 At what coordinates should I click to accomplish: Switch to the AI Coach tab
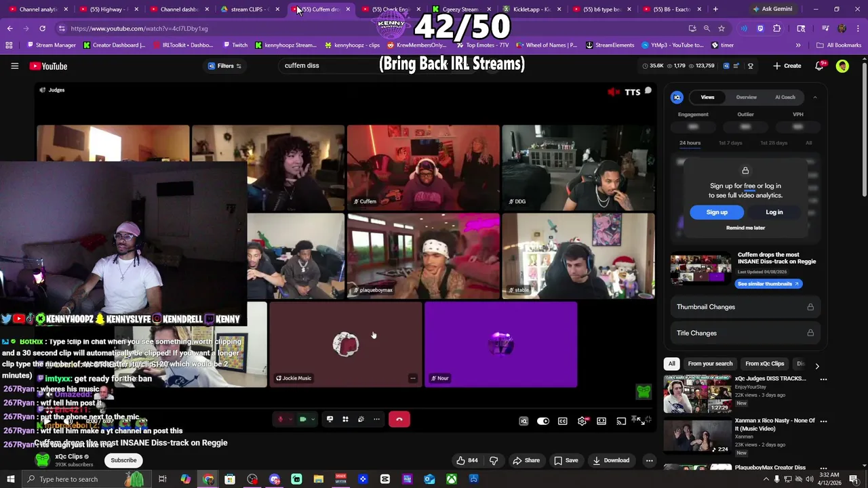pyautogui.click(x=785, y=97)
